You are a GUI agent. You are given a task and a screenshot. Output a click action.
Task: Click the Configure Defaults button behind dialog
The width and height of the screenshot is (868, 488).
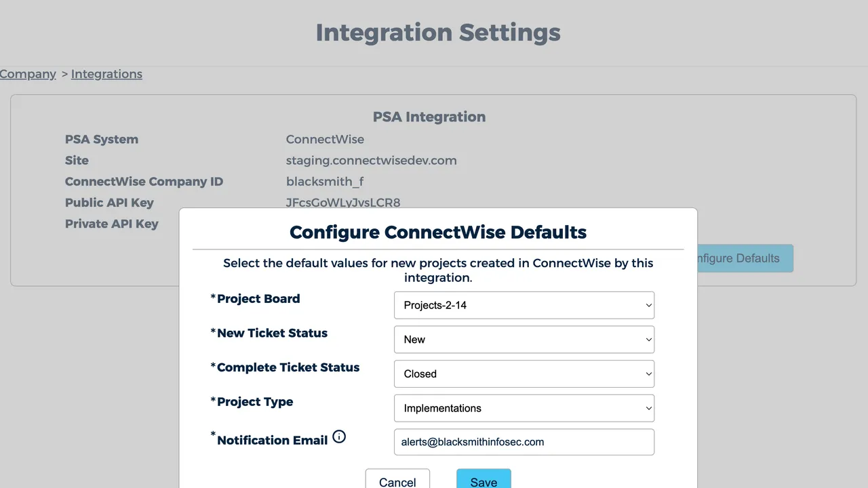(x=745, y=258)
